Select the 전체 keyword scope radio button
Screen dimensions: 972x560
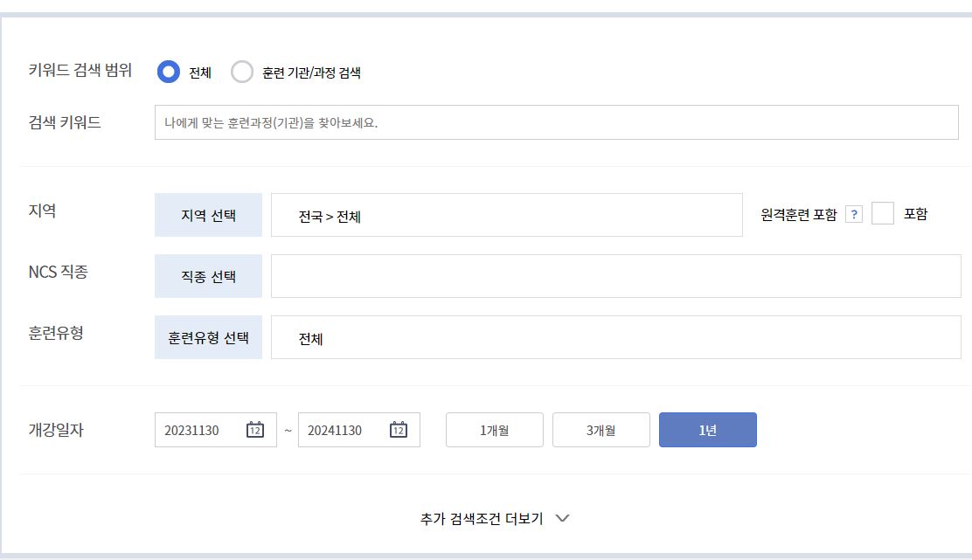(x=168, y=72)
